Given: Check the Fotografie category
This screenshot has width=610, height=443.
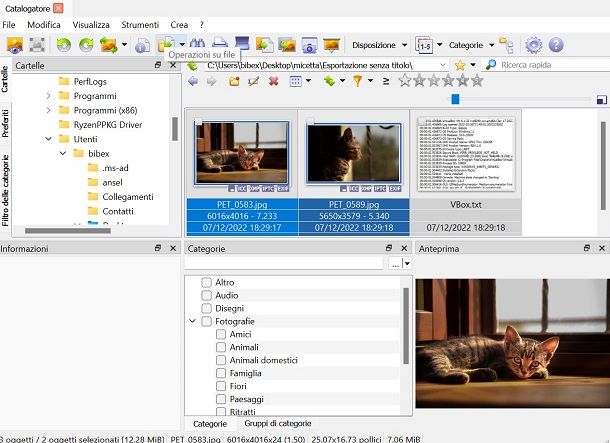Looking at the screenshot, I should click(x=207, y=321).
